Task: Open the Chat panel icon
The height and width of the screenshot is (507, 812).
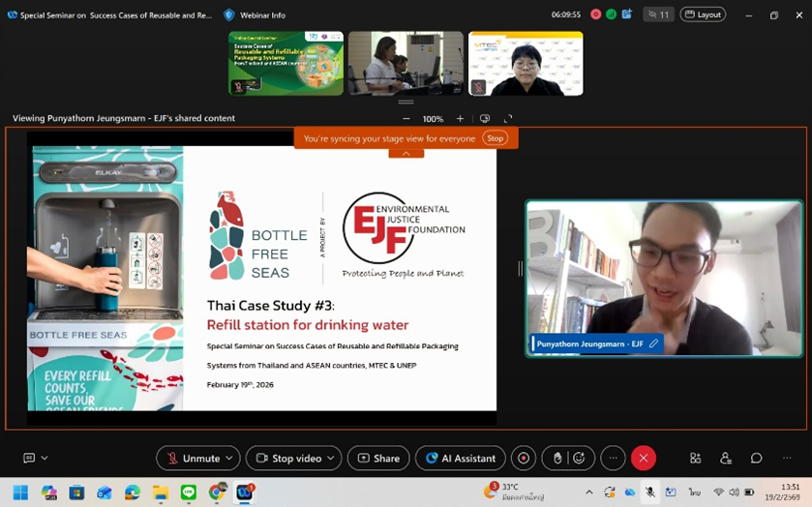Action: [x=757, y=459]
